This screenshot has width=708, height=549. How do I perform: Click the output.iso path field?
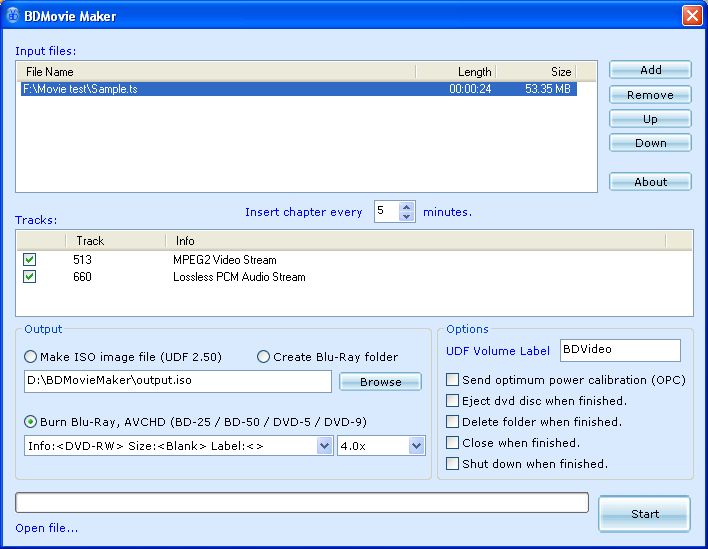tap(178, 381)
